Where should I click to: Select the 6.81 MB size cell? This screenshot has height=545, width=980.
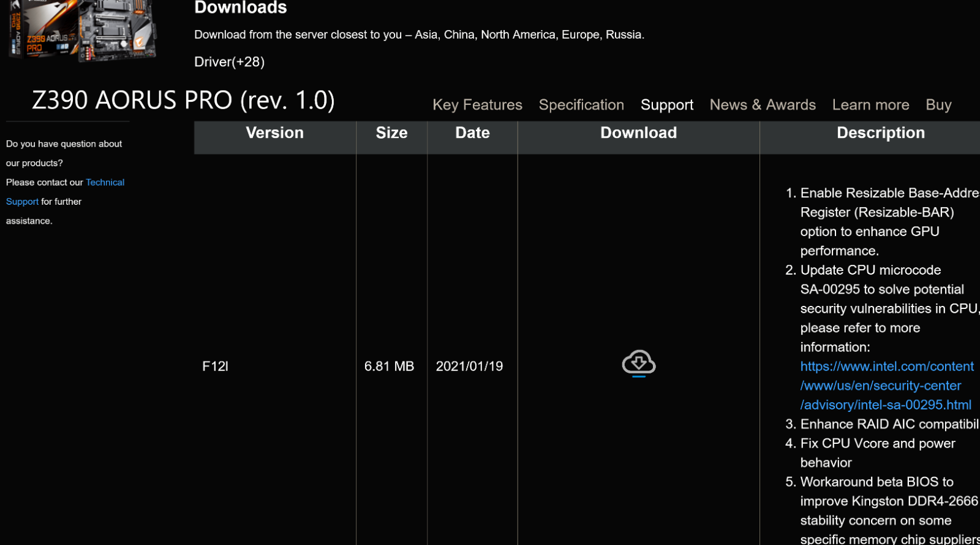pos(389,366)
